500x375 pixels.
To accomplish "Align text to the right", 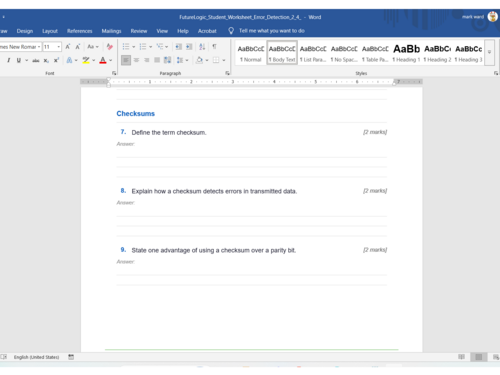I will coord(147,60).
